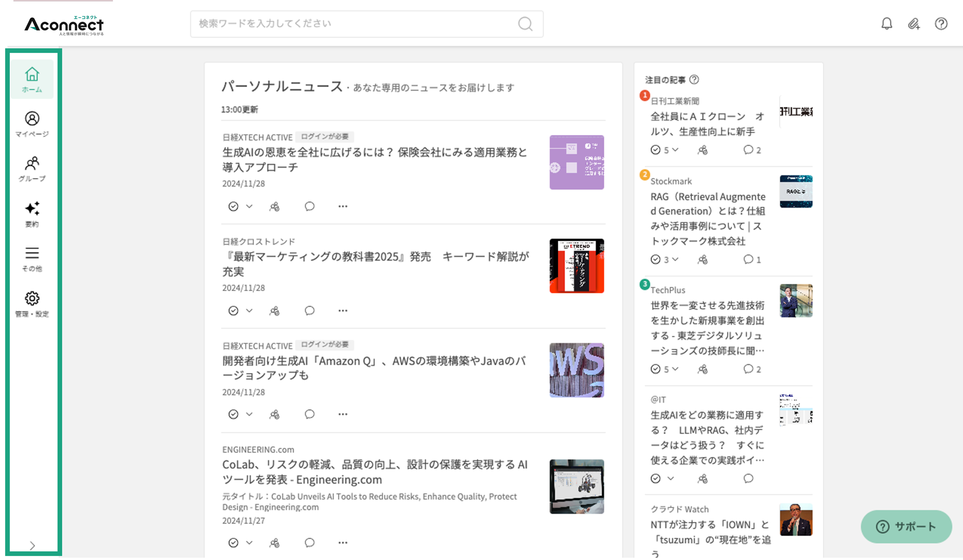Screen dimensions: 963x560
Task: Open featured RAG (Retrieval Augmented Generation) article
Action: coord(708,218)
